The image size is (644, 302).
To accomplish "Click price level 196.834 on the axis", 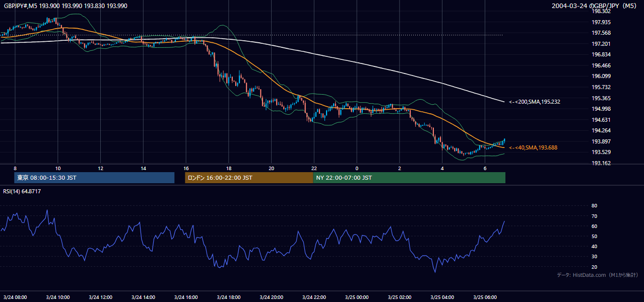I will (601, 54).
